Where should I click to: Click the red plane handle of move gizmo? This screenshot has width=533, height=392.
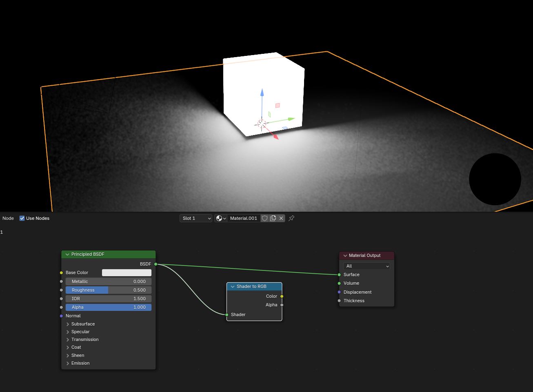click(278, 105)
